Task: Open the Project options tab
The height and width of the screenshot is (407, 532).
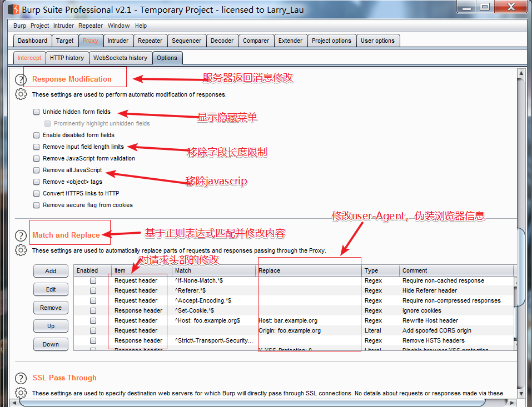Action: coord(332,41)
